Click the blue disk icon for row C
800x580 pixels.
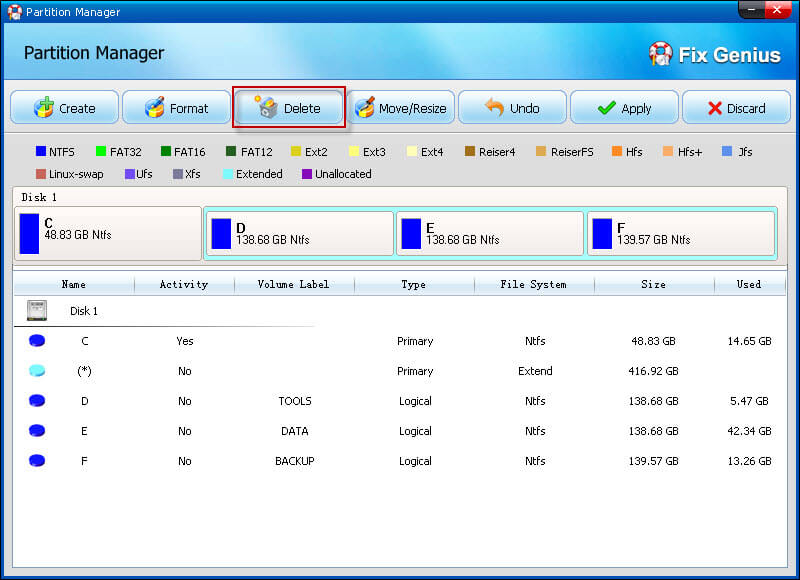pos(37,341)
